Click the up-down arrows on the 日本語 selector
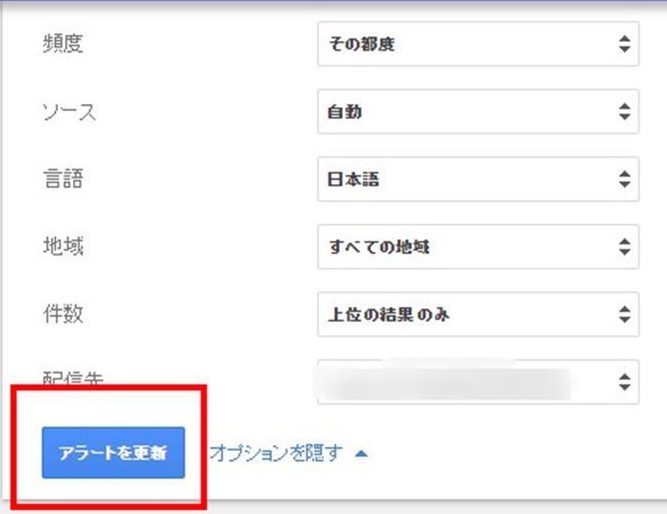667x514 pixels. click(624, 180)
